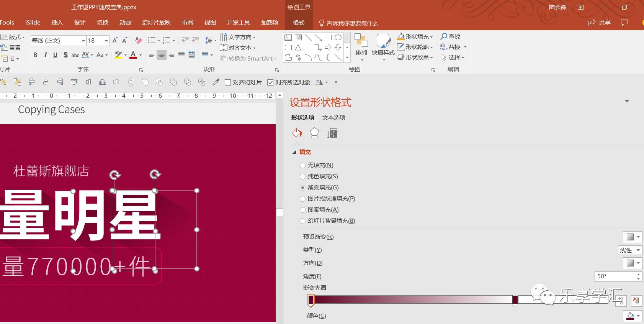
Task: Align text right
Action: click(172, 55)
